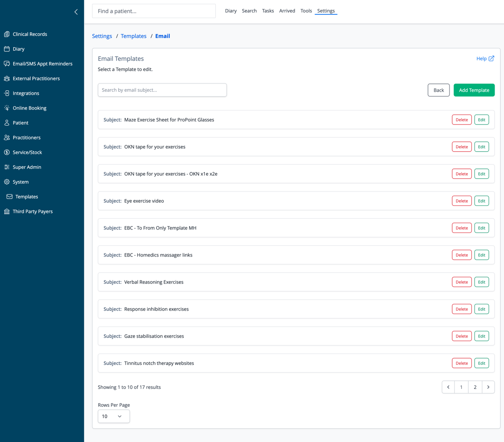Click the Online Booking cursor icon
Image resolution: width=504 pixels, height=442 pixels.
click(7, 108)
